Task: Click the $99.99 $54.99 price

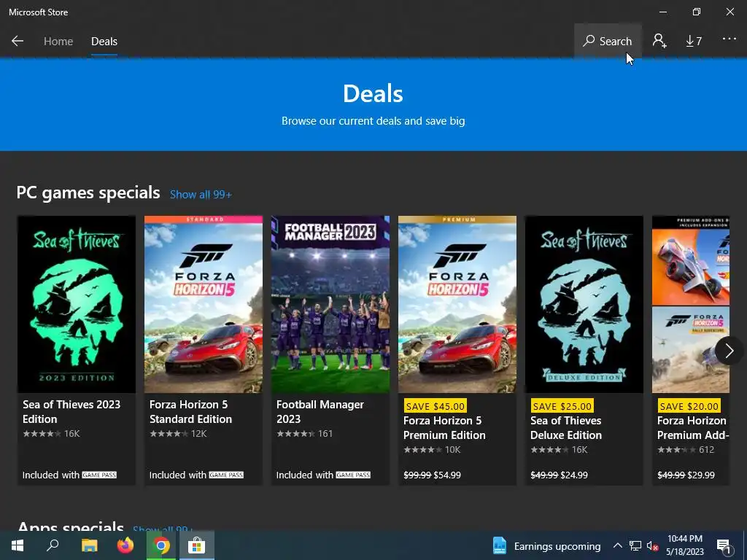Action: (432, 475)
